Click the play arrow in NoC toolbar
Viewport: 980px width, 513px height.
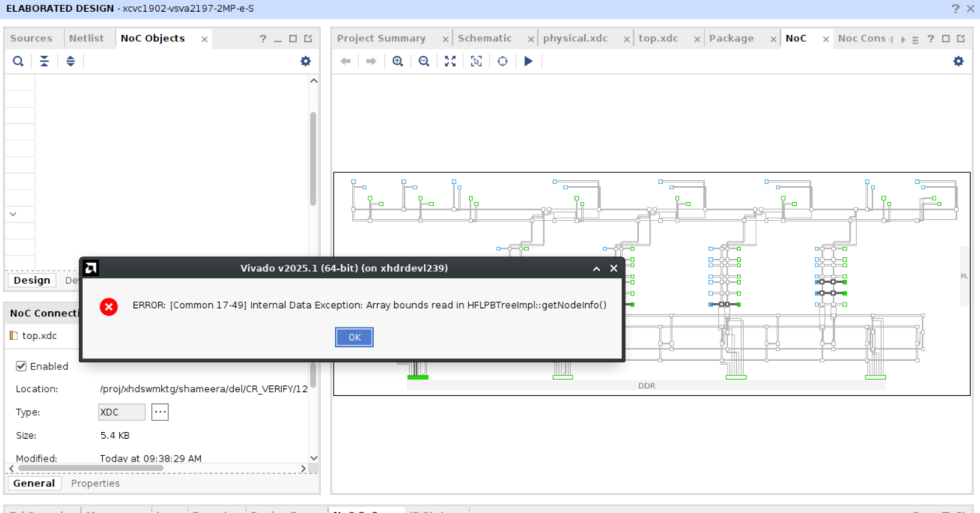point(528,62)
